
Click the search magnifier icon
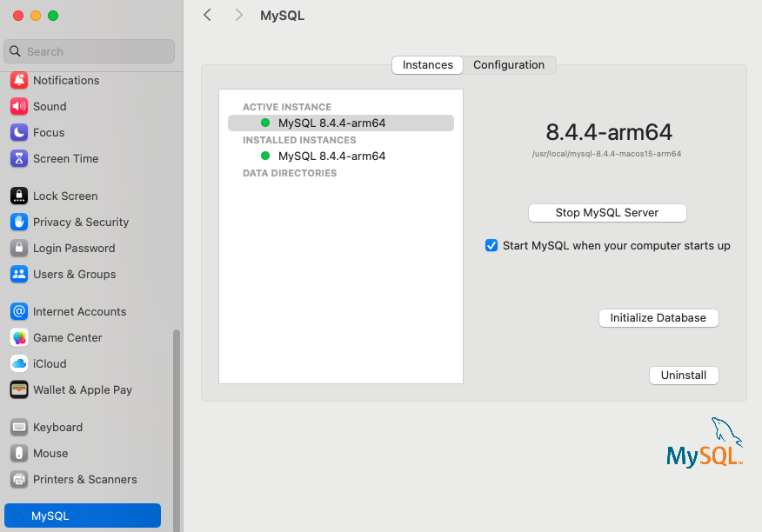point(15,51)
